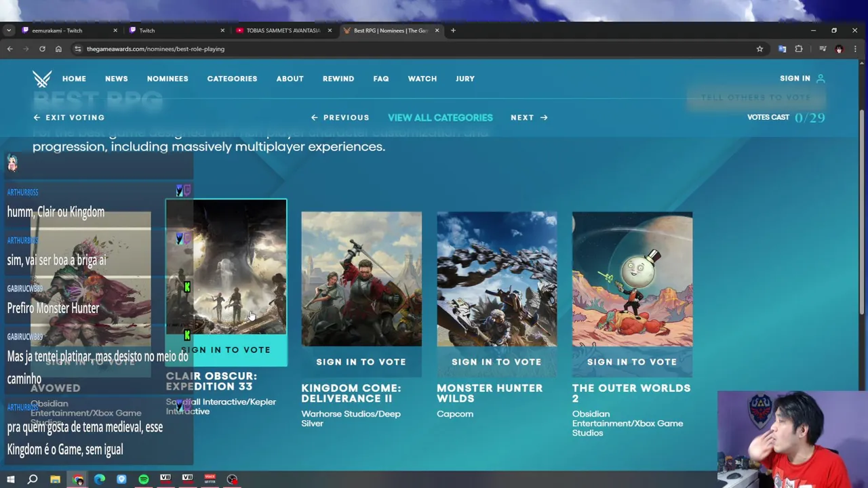Switch to the TOBIAS SAMMET'S AVANTASIA tab
This screenshot has width=868, height=488.
click(283, 30)
